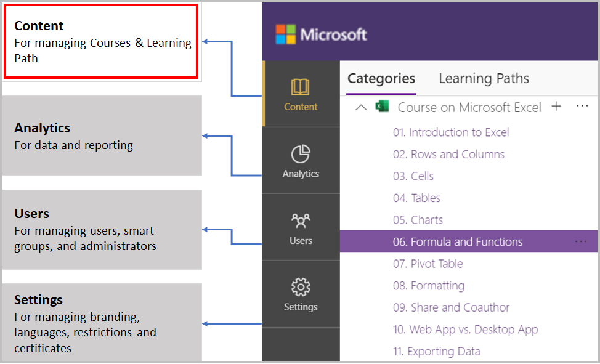The height and width of the screenshot is (364, 600).
Task: Open the Settings gear icon
Action: coord(301,287)
